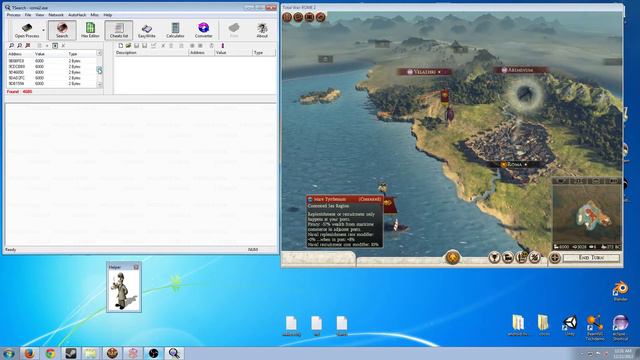Open the Hex Editor tool

coord(90,30)
